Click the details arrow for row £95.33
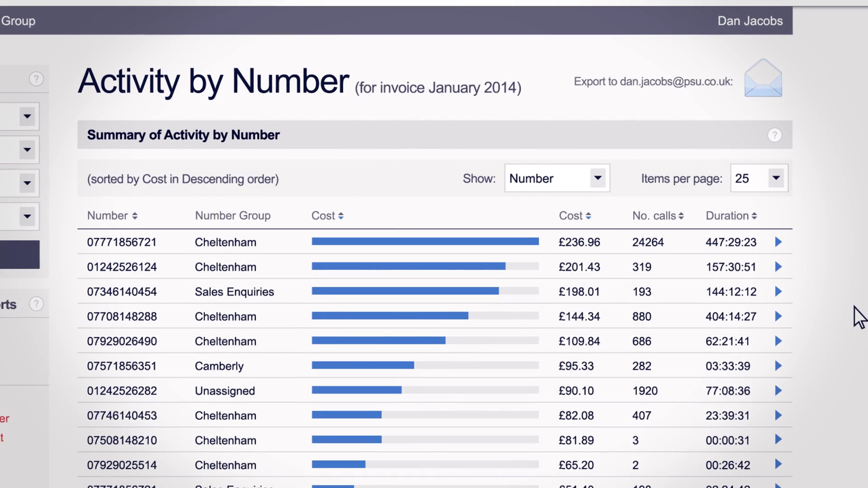This screenshot has width=868, height=488. [778, 366]
